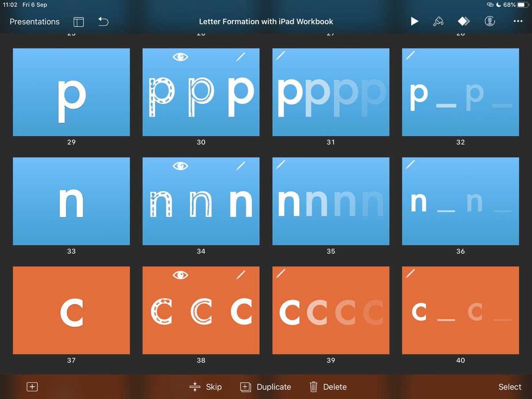
Task: Tap the pencil icon on slide 30
Action: [241, 56]
